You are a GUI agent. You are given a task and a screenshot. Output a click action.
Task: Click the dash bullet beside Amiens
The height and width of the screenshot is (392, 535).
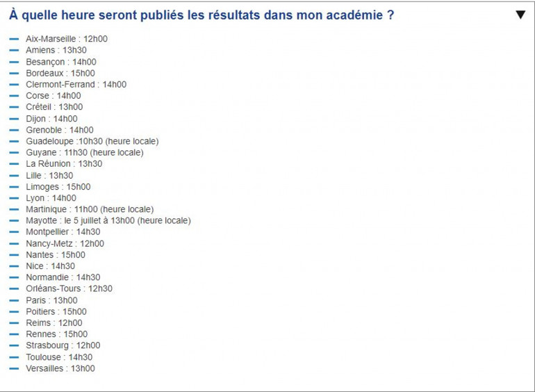click(x=14, y=50)
